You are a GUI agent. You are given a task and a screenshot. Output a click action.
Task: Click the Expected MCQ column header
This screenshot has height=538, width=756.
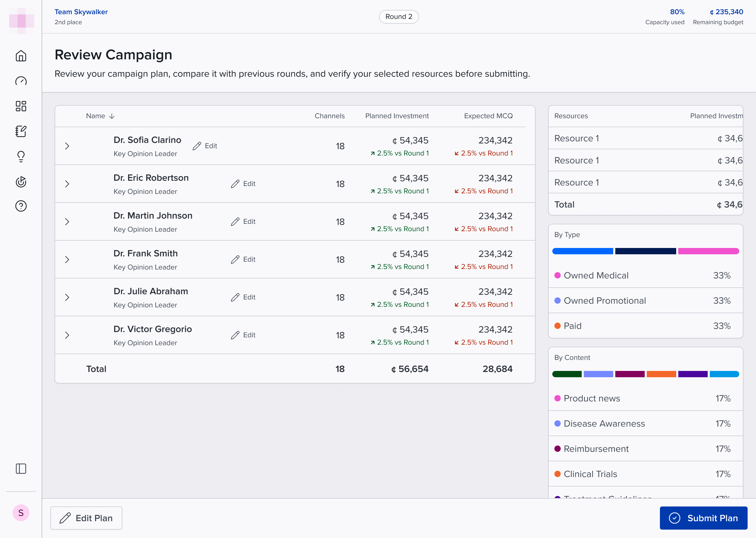click(x=488, y=116)
